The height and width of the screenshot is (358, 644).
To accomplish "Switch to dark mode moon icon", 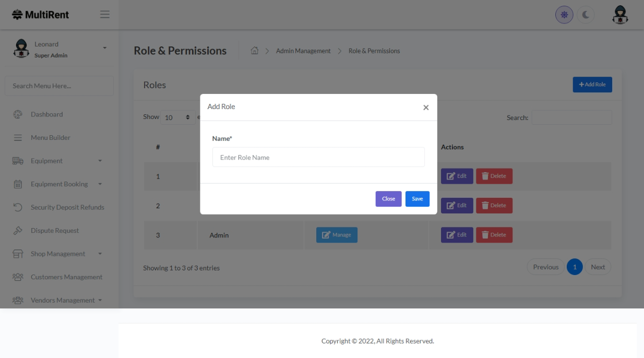I will click(x=586, y=15).
